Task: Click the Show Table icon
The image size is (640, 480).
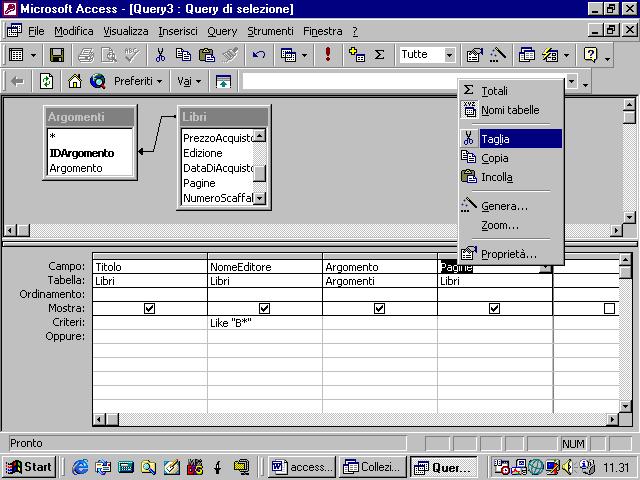Action: pyautogui.click(x=357, y=55)
